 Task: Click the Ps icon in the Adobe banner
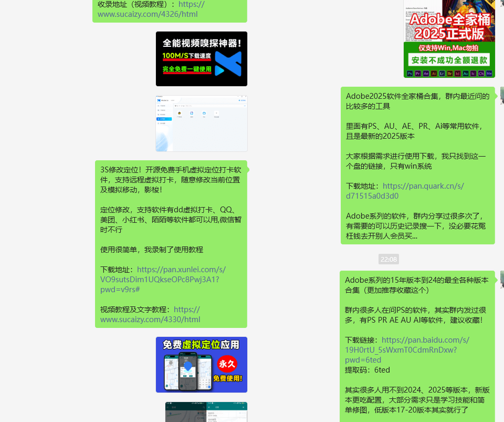[410, 74]
